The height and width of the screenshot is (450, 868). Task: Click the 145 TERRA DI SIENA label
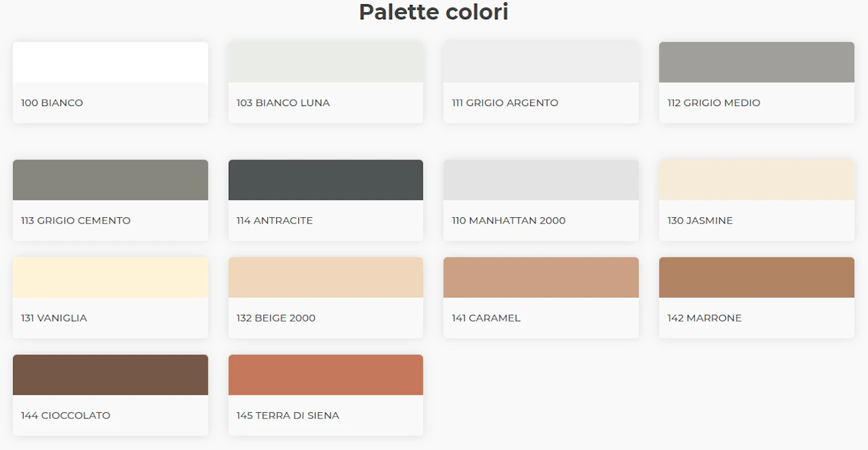288,416
